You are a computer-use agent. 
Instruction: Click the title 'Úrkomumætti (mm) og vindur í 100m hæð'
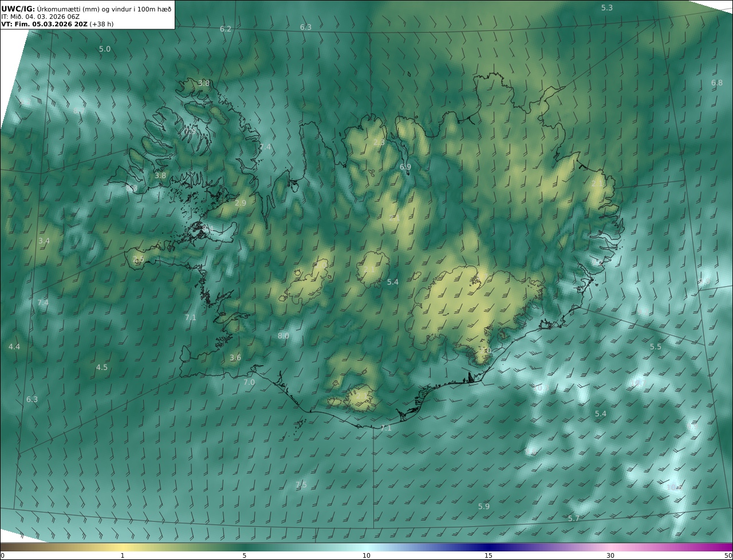click(x=105, y=9)
